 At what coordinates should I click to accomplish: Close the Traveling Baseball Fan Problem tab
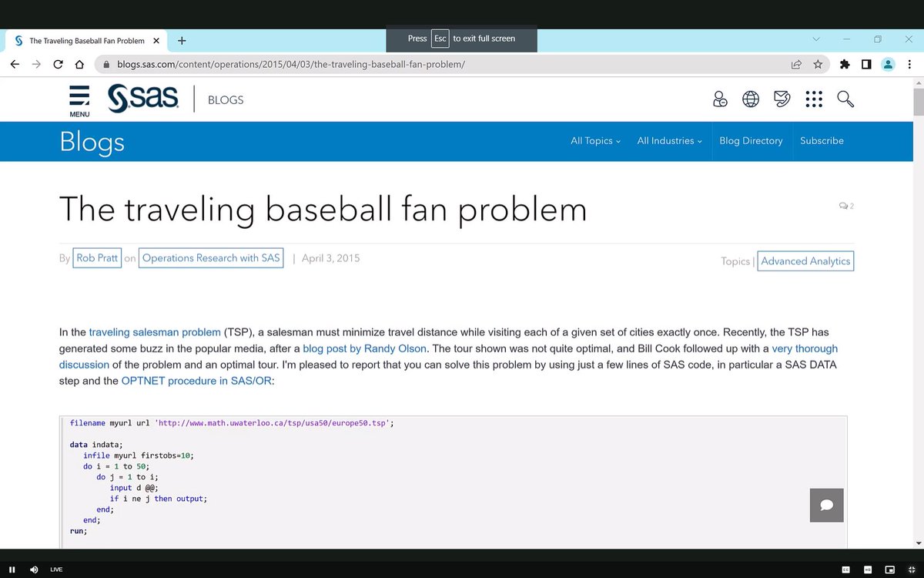(x=156, y=41)
